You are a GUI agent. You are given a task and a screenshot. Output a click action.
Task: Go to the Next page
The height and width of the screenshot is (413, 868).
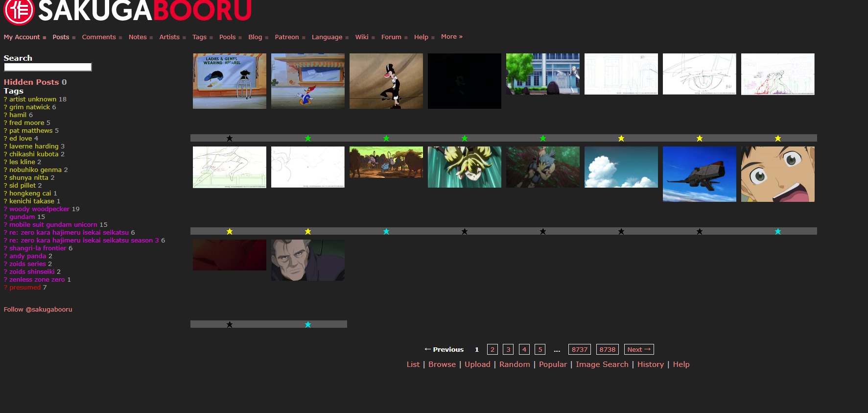point(639,349)
